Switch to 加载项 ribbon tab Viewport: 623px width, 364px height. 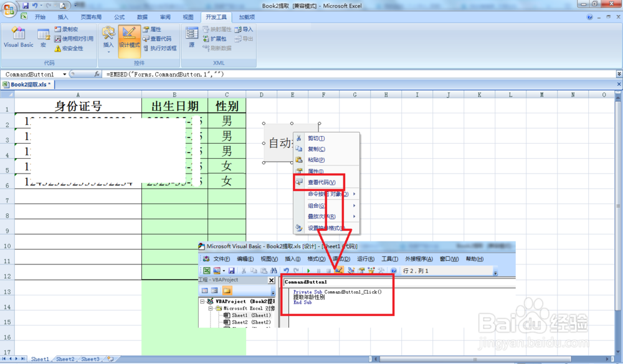click(247, 17)
